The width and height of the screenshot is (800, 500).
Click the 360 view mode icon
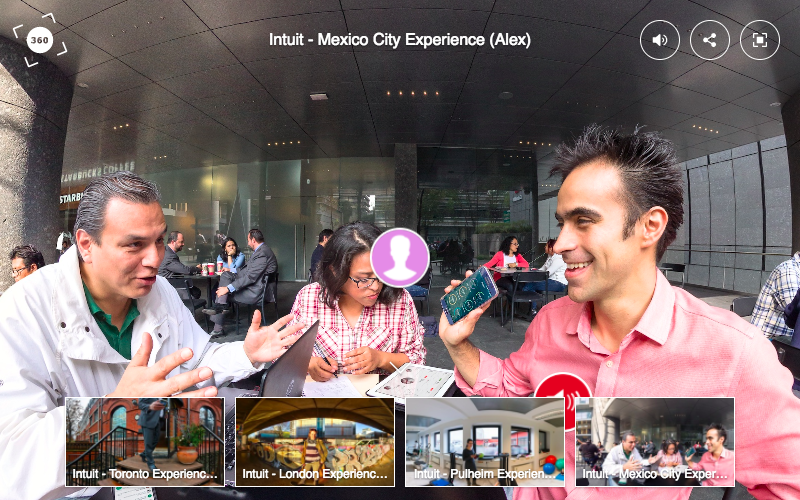coord(40,40)
